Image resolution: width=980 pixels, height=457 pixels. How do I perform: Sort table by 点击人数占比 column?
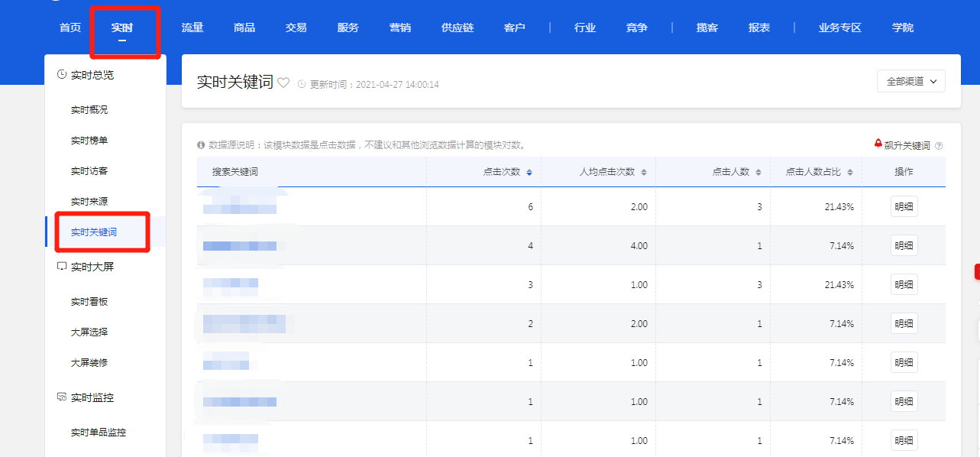850,173
